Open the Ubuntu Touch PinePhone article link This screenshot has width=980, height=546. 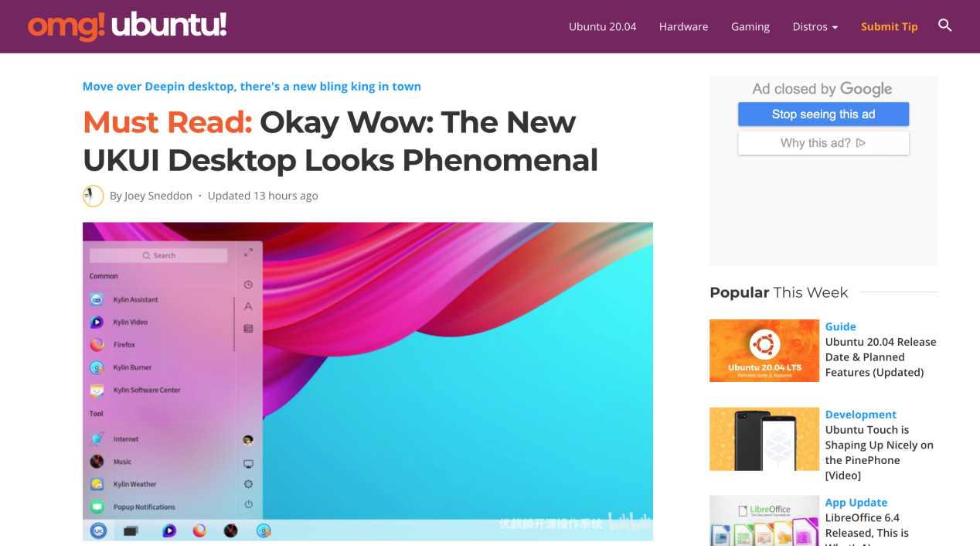coord(879,452)
